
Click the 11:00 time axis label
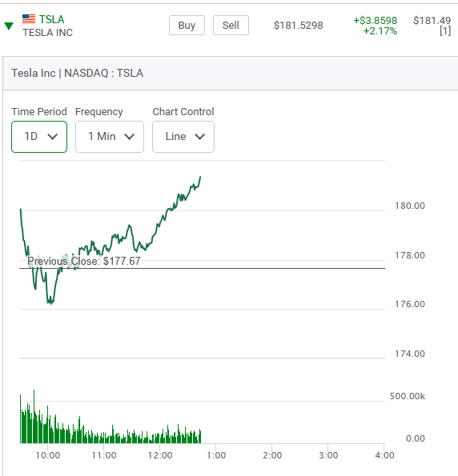pos(104,455)
